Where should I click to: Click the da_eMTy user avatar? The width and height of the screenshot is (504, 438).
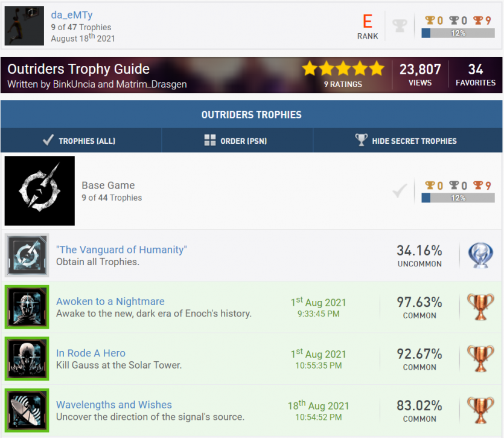point(25,26)
